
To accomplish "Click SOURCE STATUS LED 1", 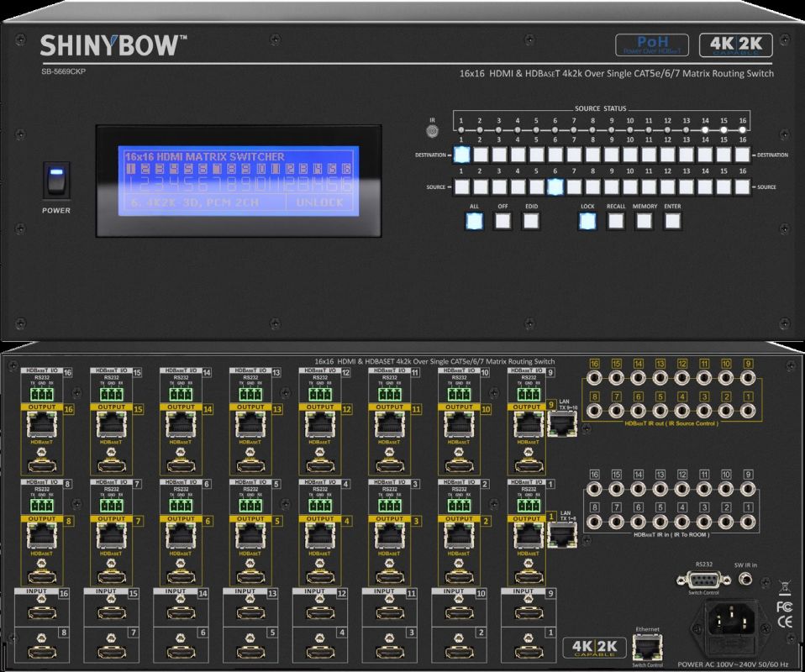I will (x=461, y=130).
